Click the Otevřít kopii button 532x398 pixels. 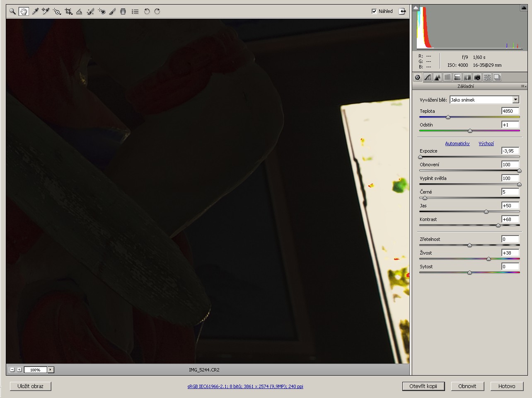(423, 386)
